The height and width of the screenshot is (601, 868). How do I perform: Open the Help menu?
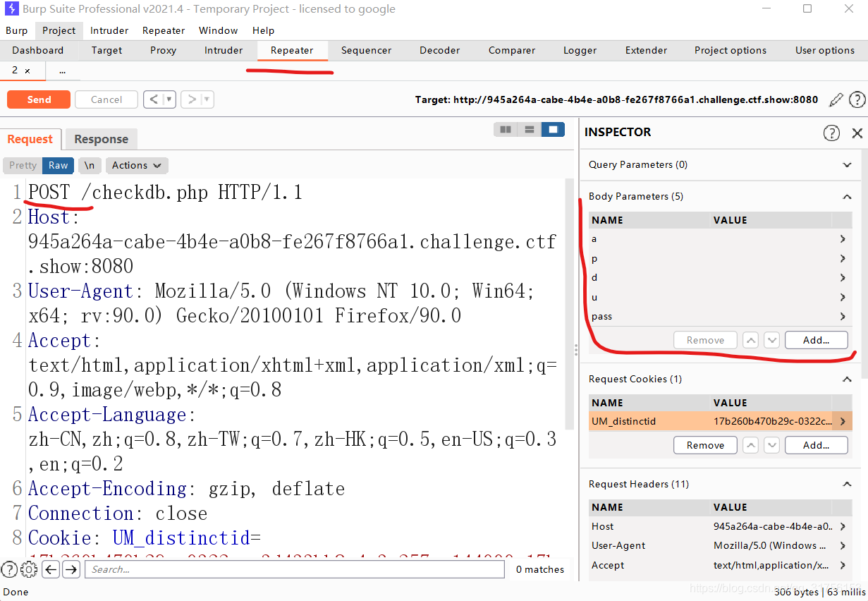[263, 30]
